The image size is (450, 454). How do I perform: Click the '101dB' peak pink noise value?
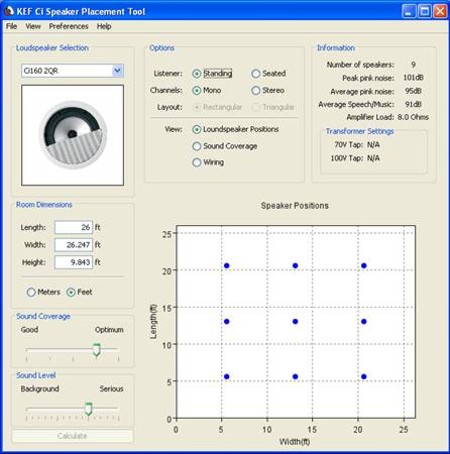(413, 78)
